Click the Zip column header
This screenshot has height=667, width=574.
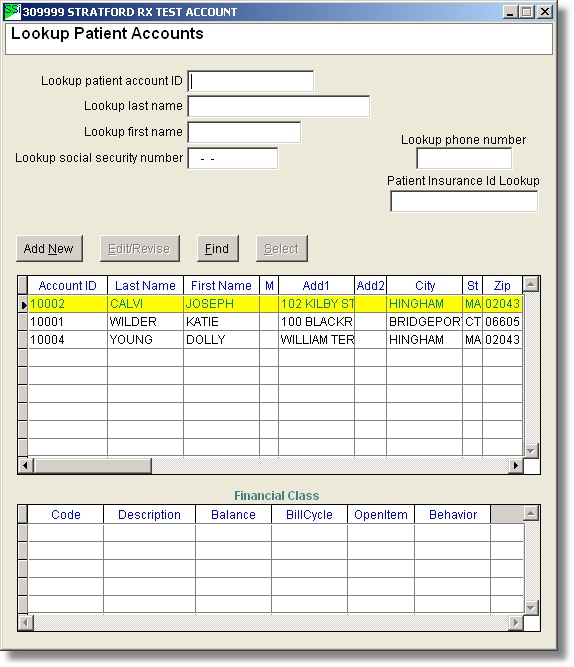pyautogui.click(x=503, y=285)
